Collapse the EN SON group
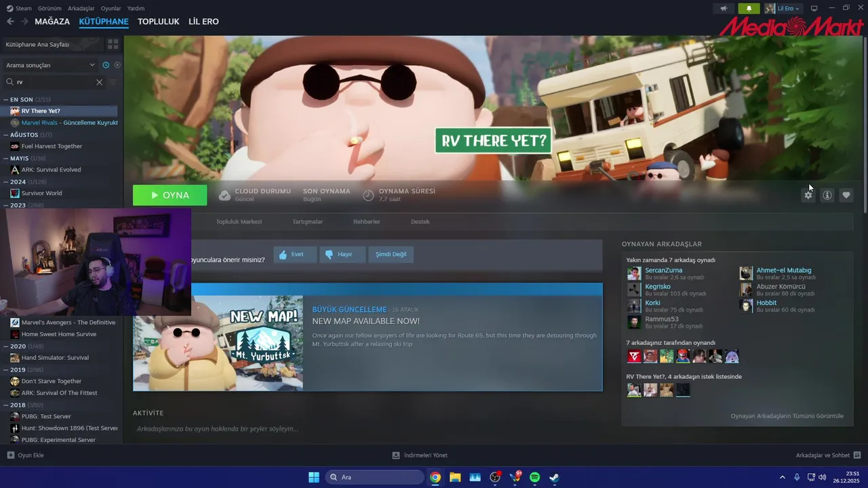The image size is (868, 488). 28,100
